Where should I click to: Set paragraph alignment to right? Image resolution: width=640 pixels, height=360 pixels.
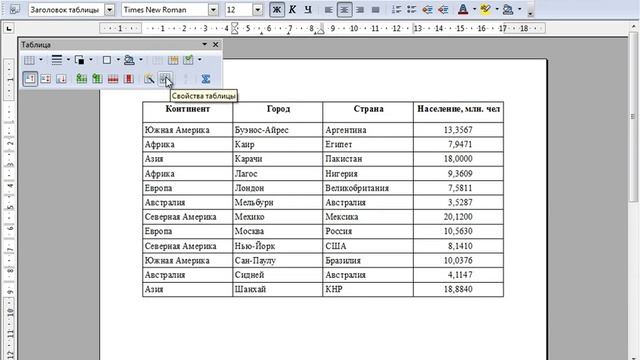pos(360,9)
